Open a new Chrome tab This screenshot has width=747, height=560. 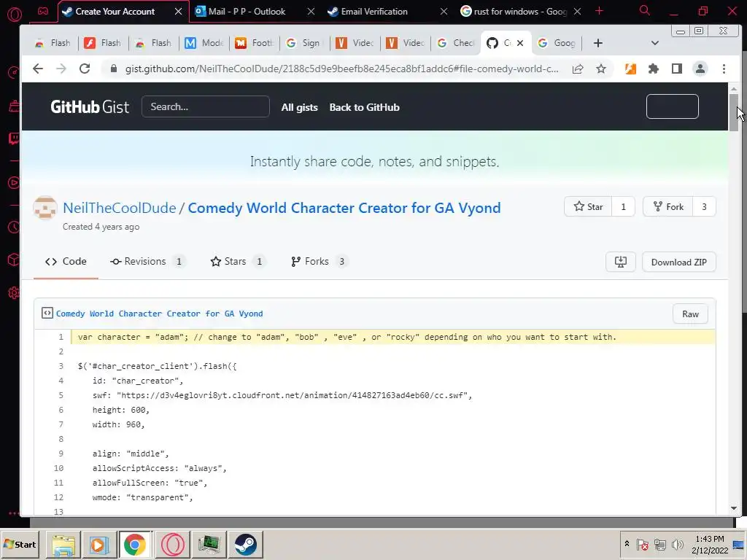(x=598, y=43)
